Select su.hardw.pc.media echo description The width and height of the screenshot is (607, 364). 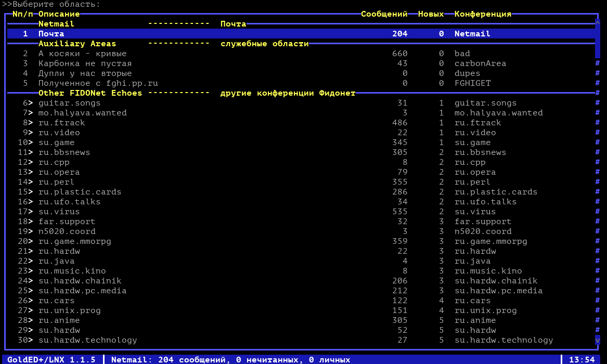[83, 291]
